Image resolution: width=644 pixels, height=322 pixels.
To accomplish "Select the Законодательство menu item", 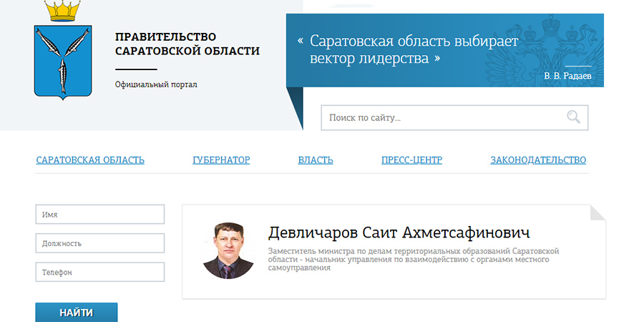I will pos(538,160).
